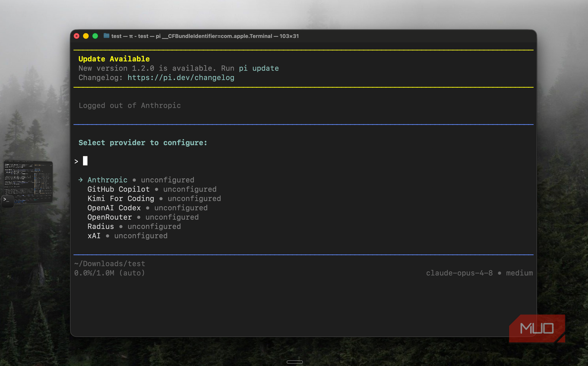
Task: Click the ~/Downloads/test path text
Action: click(109, 263)
